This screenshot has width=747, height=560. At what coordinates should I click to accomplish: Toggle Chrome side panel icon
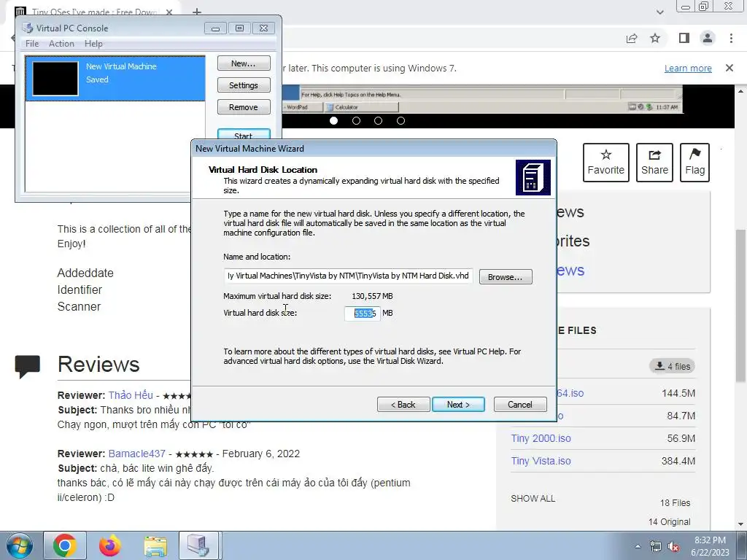(x=684, y=38)
